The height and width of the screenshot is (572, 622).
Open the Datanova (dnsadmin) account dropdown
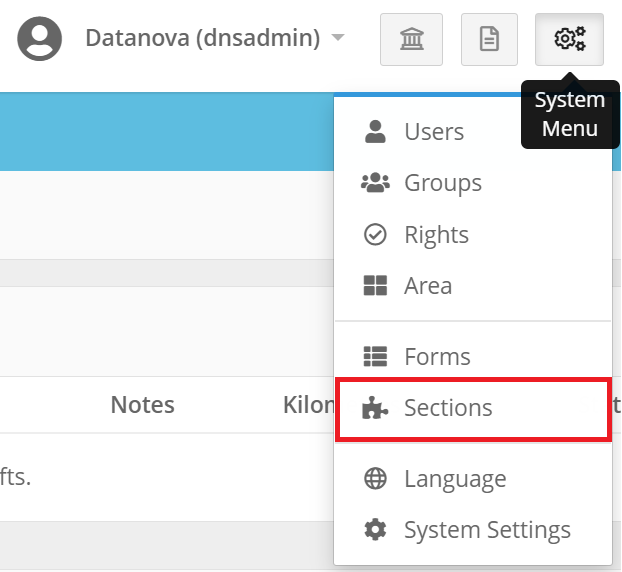215,38
